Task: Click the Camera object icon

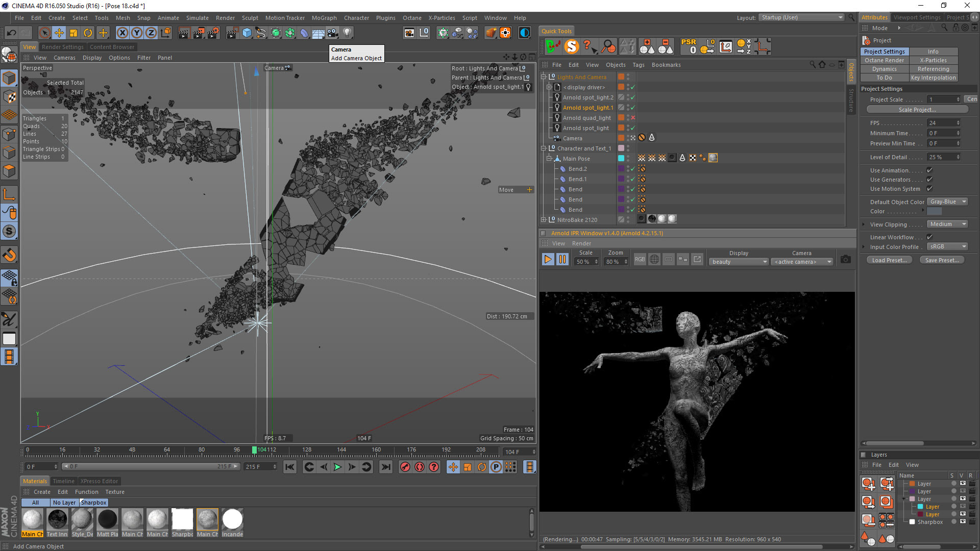Action: coord(332,33)
